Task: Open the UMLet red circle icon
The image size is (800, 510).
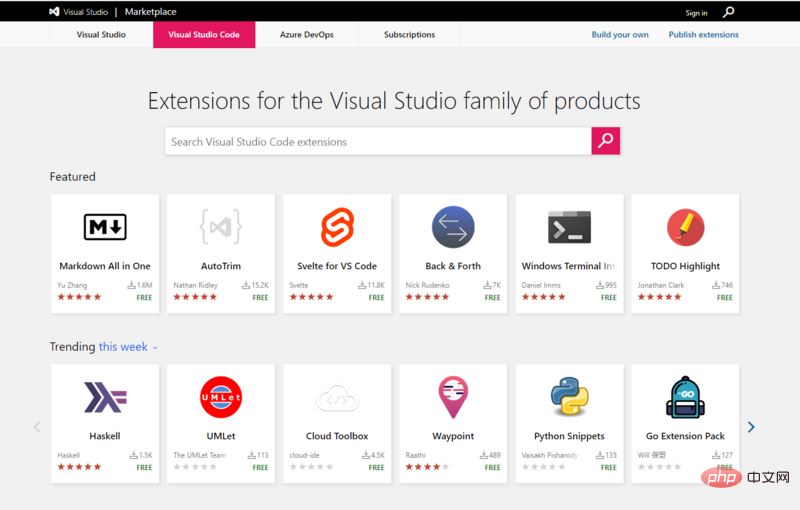Action: coord(221,397)
